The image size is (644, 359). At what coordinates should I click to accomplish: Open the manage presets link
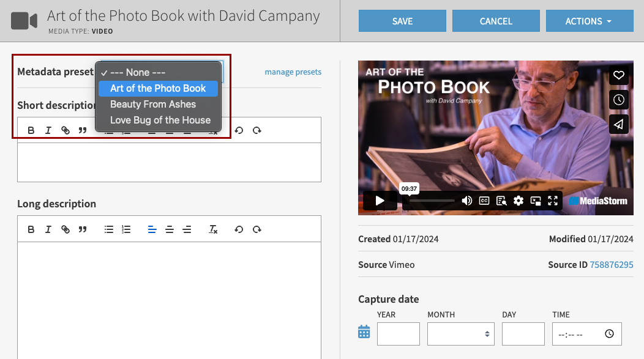click(x=293, y=72)
